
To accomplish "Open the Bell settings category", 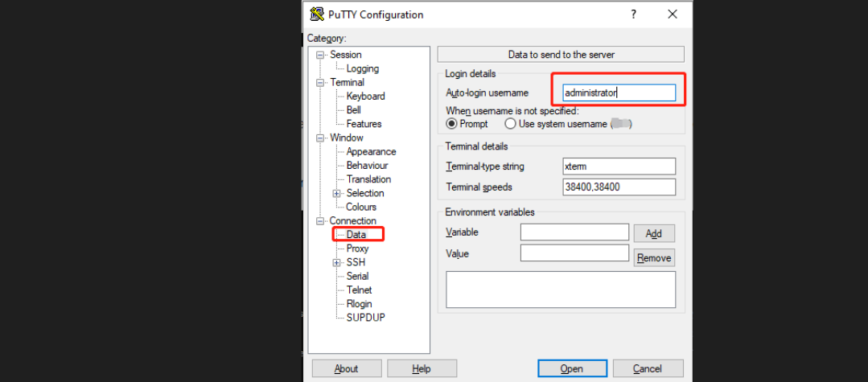I will click(x=354, y=110).
